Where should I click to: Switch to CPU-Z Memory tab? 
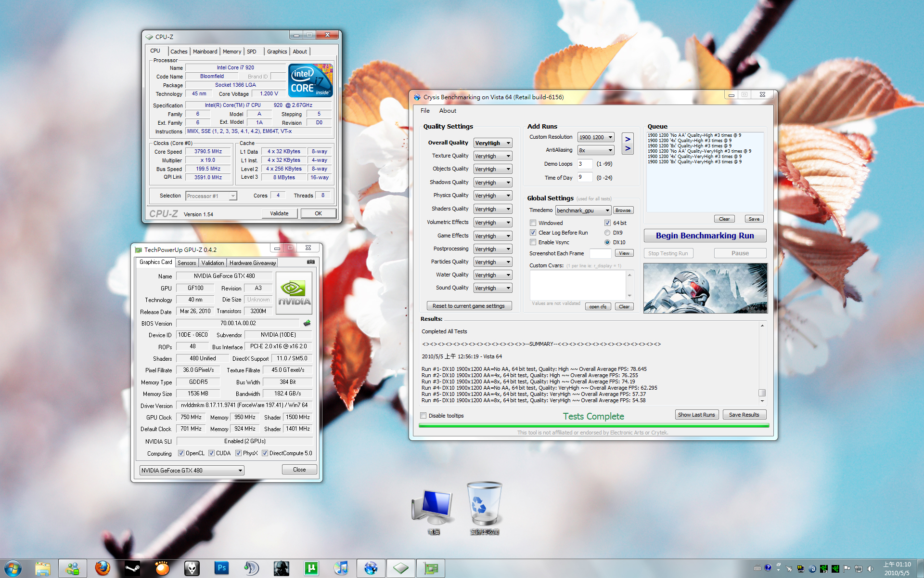pyautogui.click(x=232, y=52)
